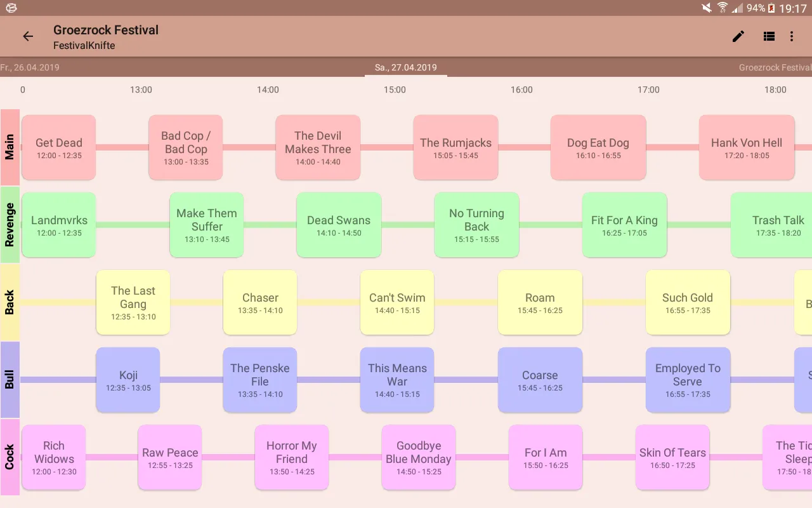Switch to Fr., 26.04.2019 day tab
The height and width of the screenshot is (508, 812).
point(30,67)
